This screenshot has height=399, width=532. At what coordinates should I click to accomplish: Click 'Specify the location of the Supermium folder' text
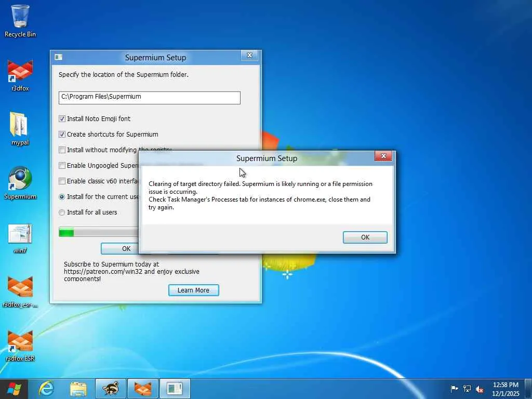point(124,74)
